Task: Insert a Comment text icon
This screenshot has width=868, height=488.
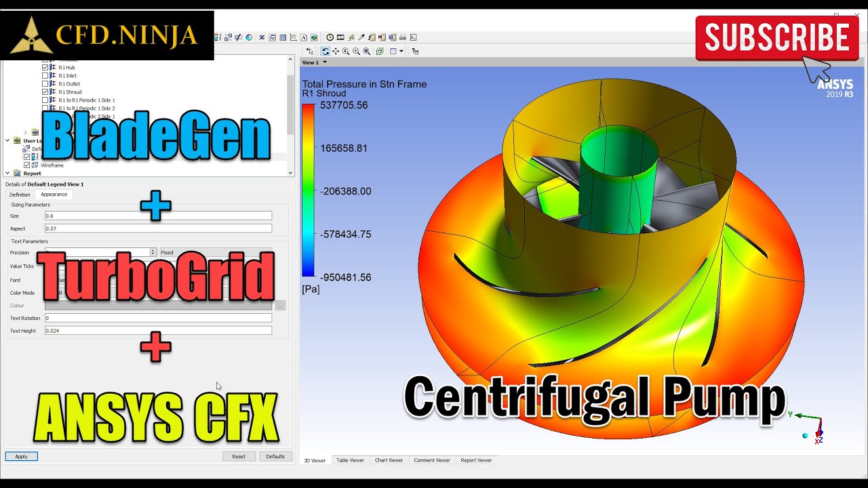Action: (303, 37)
